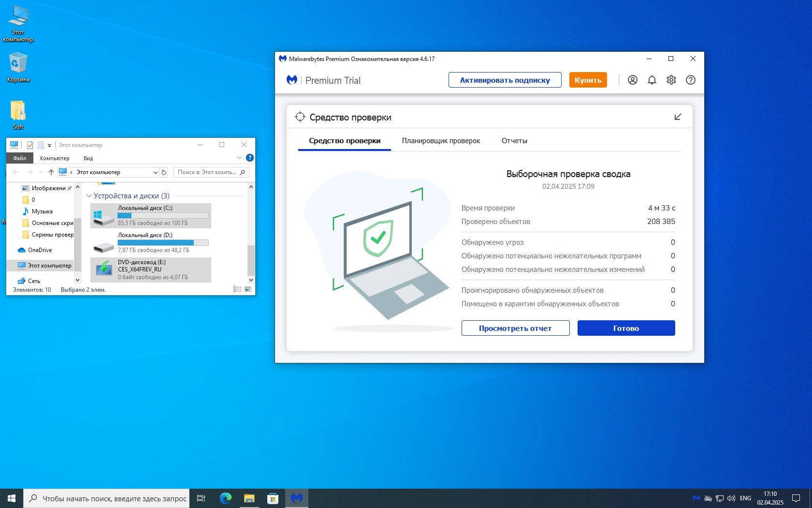Open the 'Отчеты' tab
Viewport: 812px width, 508px height.
click(x=514, y=141)
